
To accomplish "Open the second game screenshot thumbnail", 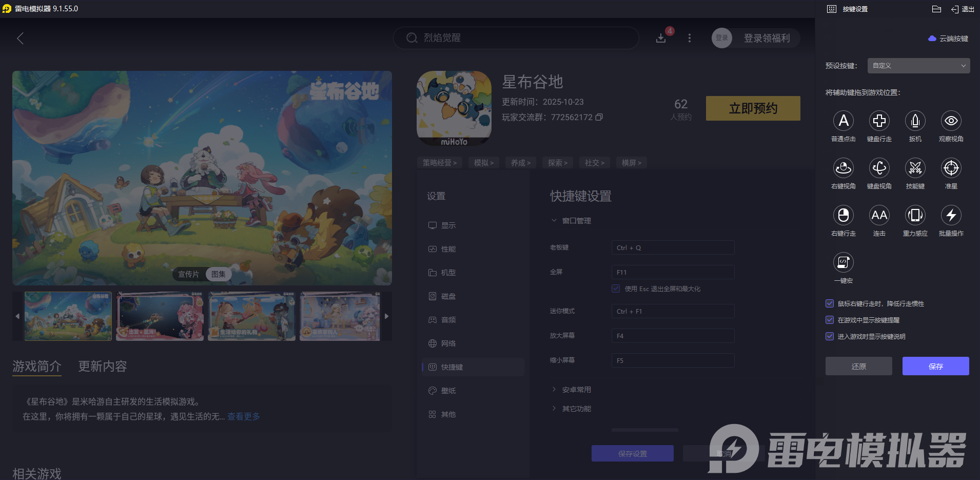I will pos(160,316).
